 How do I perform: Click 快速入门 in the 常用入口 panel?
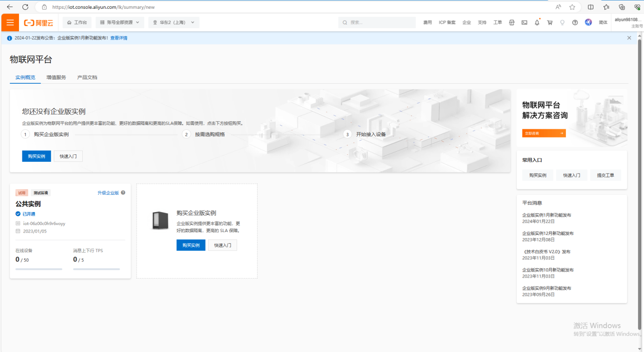571,175
